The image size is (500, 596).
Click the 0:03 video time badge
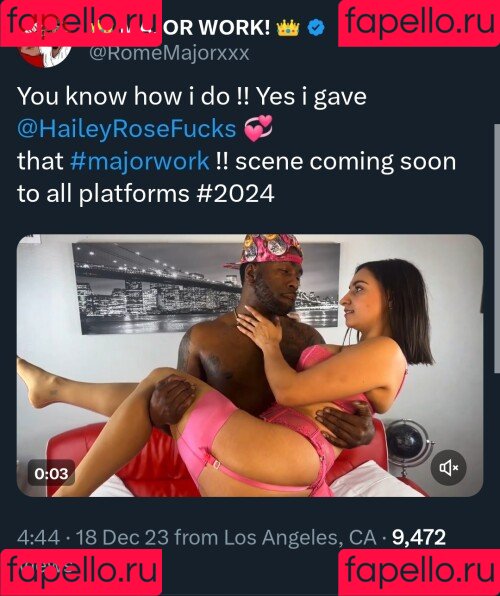(51, 473)
